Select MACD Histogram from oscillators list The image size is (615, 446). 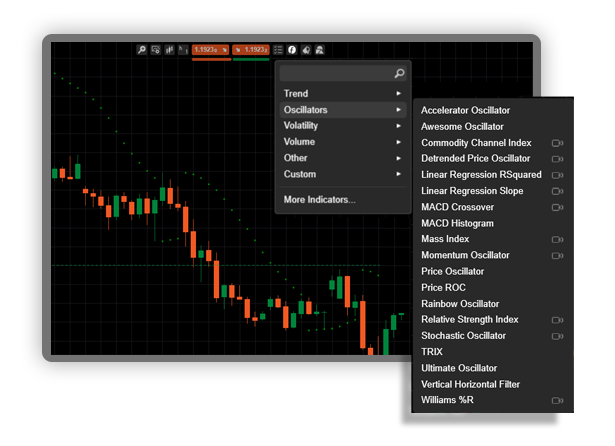457,223
